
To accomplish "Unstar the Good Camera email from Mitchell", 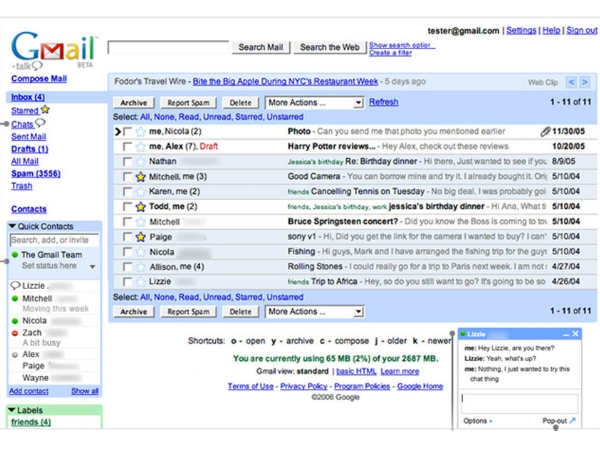I will point(141,177).
